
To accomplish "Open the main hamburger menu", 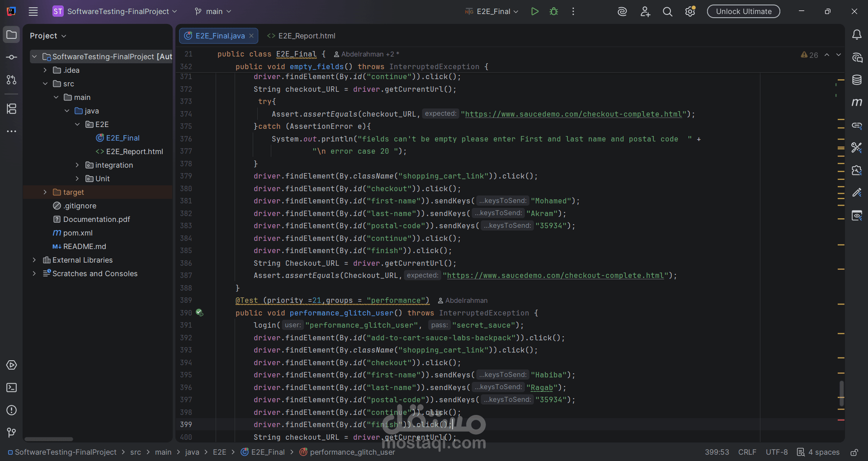I will pyautogui.click(x=33, y=11).
